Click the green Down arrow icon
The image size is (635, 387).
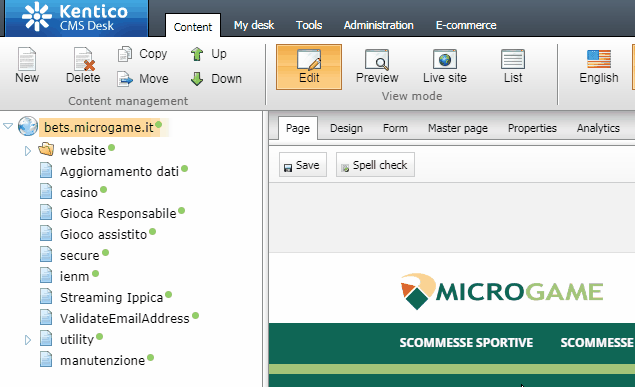[x=197, y=79]
